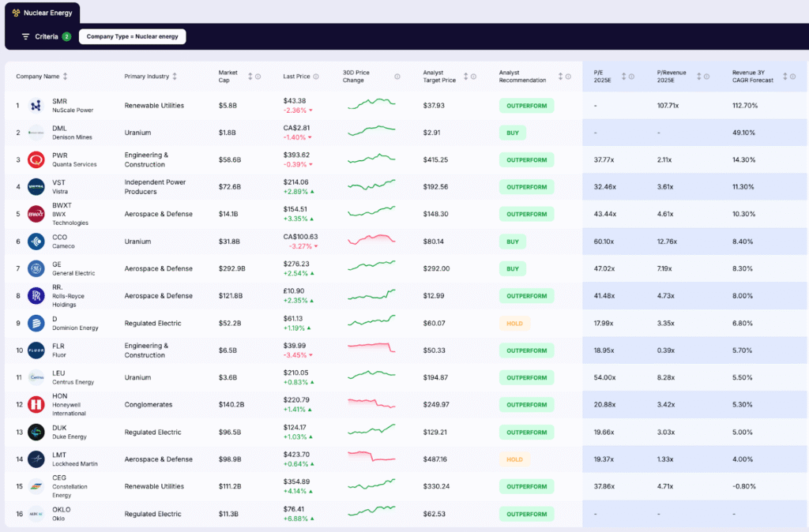Screen dimensions: 809x532
Task: Click the BUY badge for General Electric
Action: pyautogui.click(x=512, y=268)
